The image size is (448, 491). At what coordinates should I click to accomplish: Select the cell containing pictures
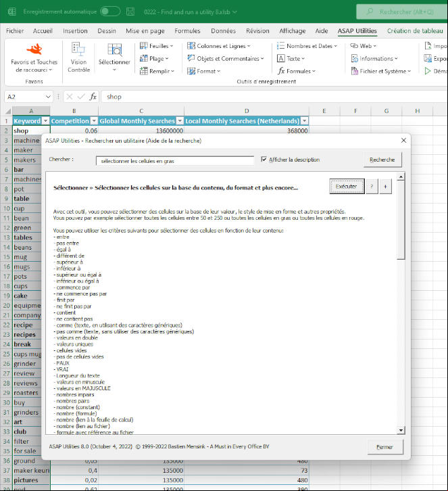pyautogui.click(x=31, y=480)
